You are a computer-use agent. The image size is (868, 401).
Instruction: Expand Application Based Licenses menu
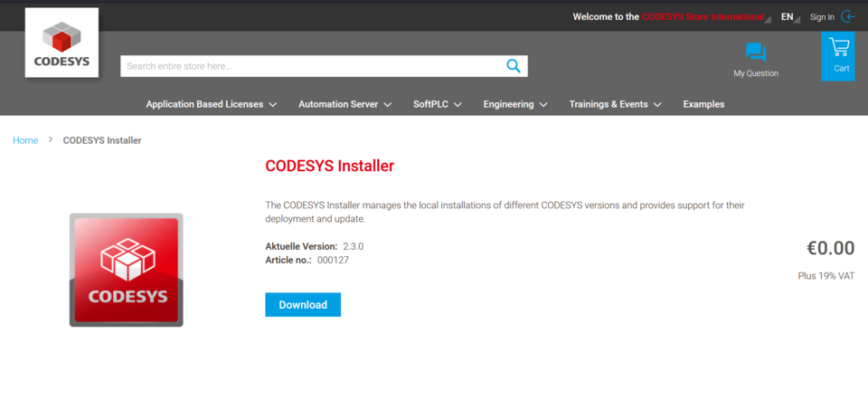(x=212, y=104)
